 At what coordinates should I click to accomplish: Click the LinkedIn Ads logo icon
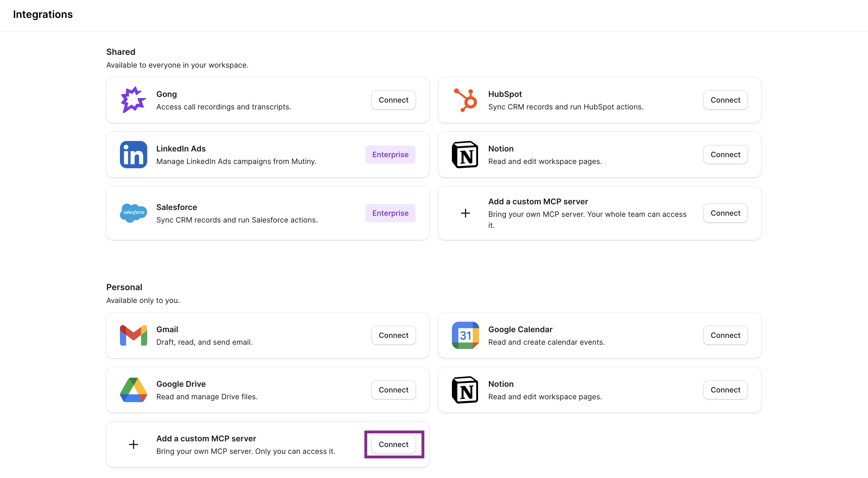click(x=133, y=155)
